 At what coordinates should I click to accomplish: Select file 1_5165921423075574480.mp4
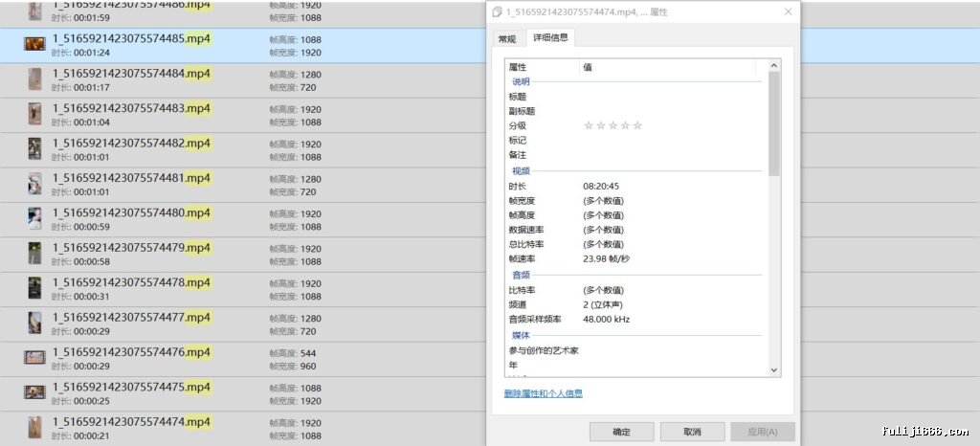click(x=244, y=219)
